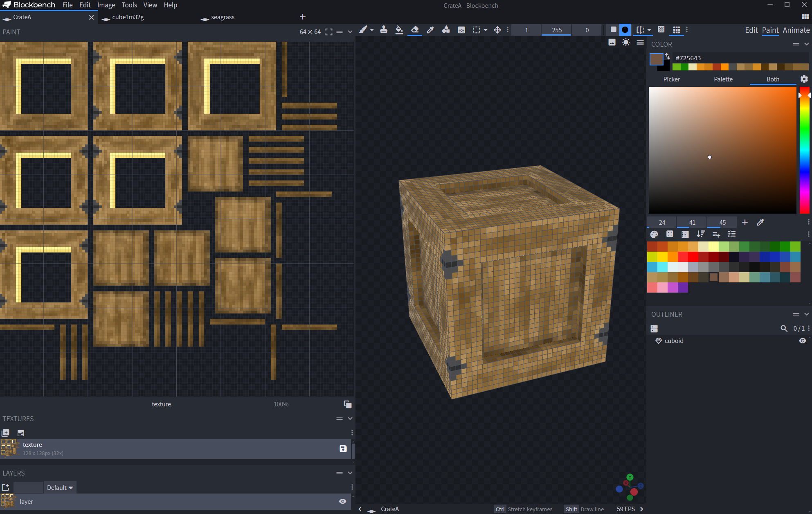Select the Draw Shape tool

click(x=446, y=30)
